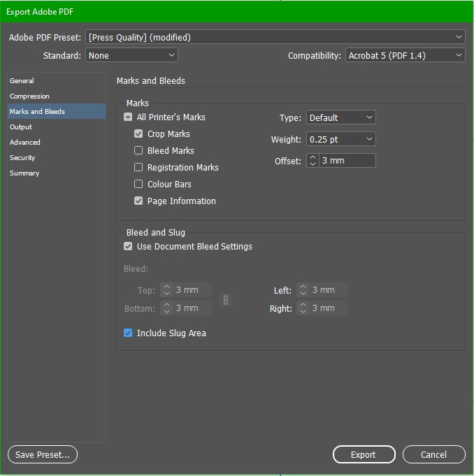Select the Compression section

click(x=57, y=96)
